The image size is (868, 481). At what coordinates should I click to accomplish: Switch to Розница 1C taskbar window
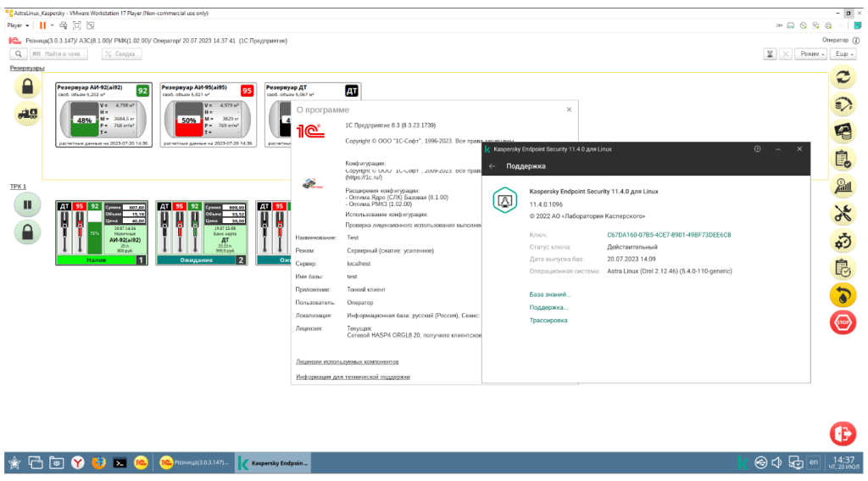click(x=194, y=462)
